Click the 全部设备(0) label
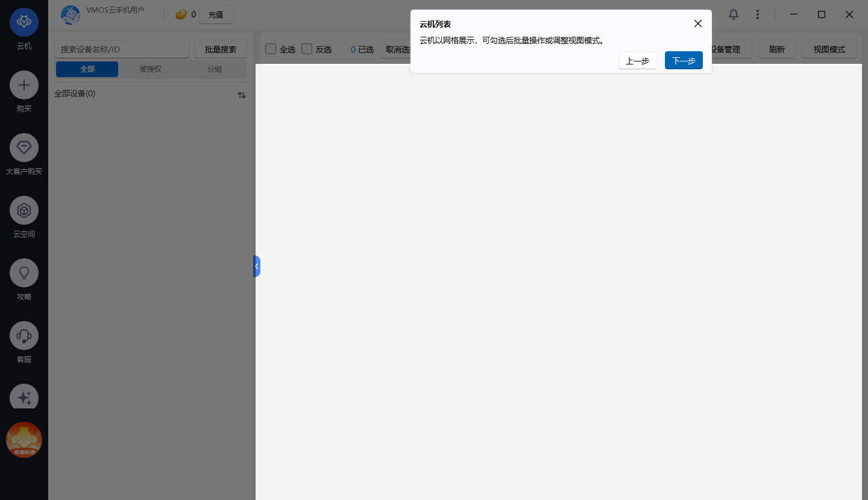Image resolution: width=868 pixels, height=500 pixels. point(75,94)
